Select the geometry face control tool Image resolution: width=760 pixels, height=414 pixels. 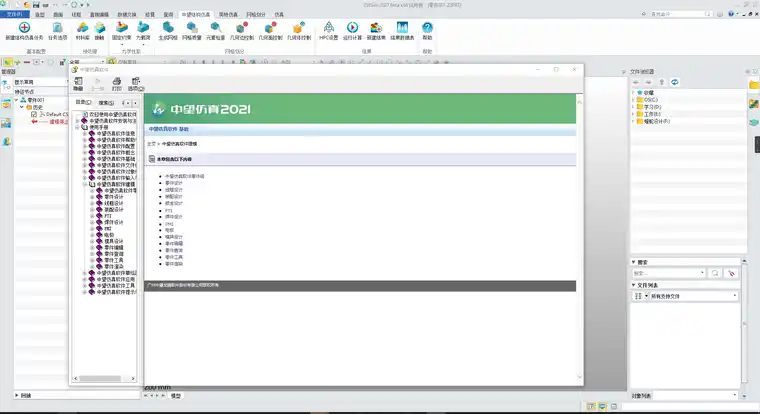270,30
